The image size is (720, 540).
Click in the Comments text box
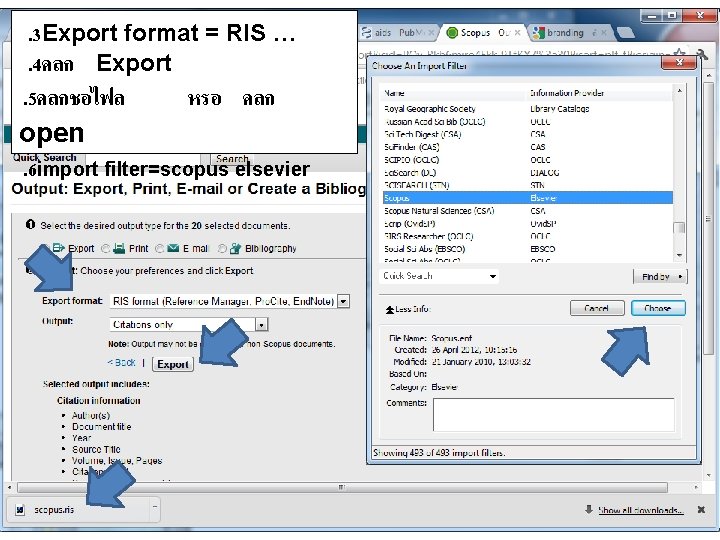pos(554,415)
